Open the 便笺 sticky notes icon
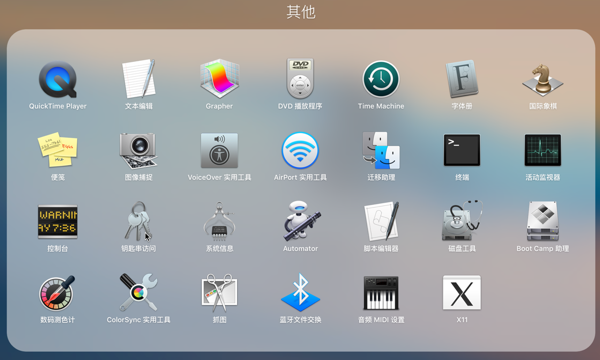 (x=58, y=150)
